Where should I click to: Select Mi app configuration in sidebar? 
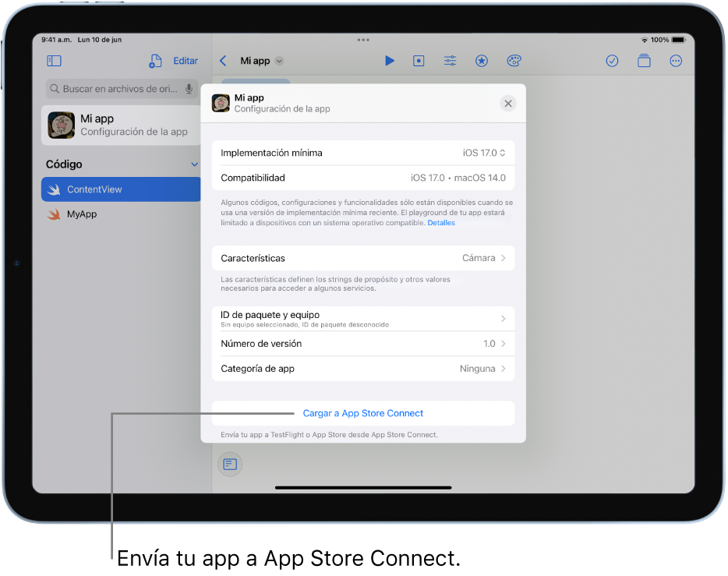point(121,125)
